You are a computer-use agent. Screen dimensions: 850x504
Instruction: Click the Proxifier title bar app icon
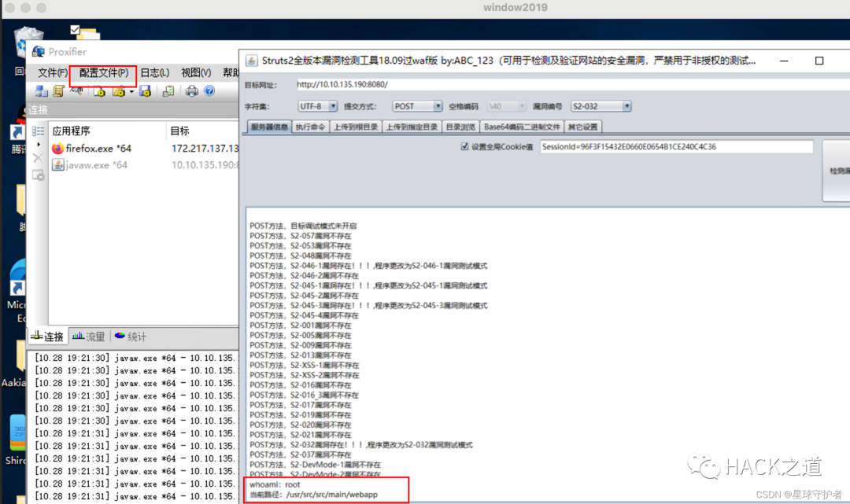[39, 52]
